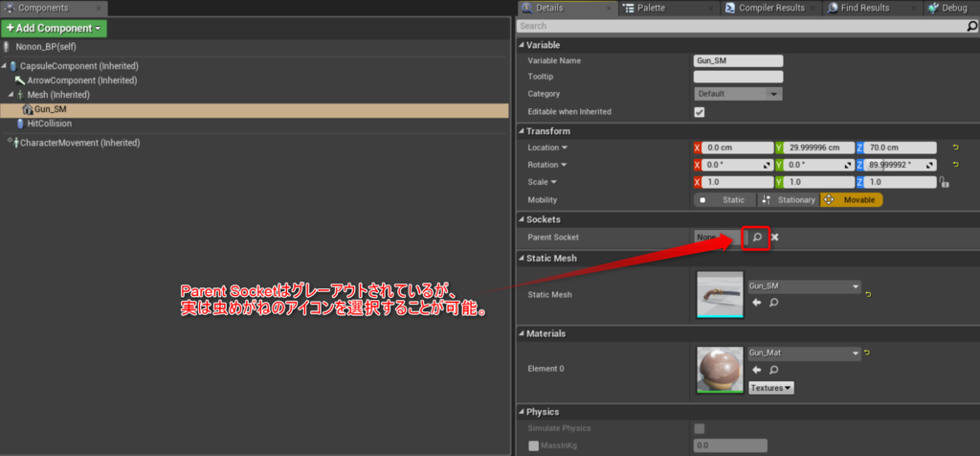Select the Details tab
The height and width of the screenshot is (456, 980).
568,8
